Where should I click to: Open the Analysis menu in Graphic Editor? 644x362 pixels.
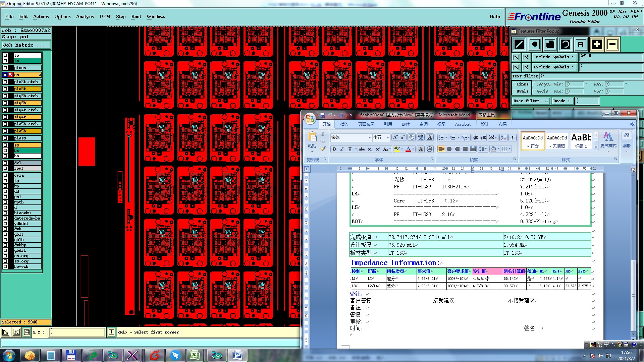pos(85,16)
